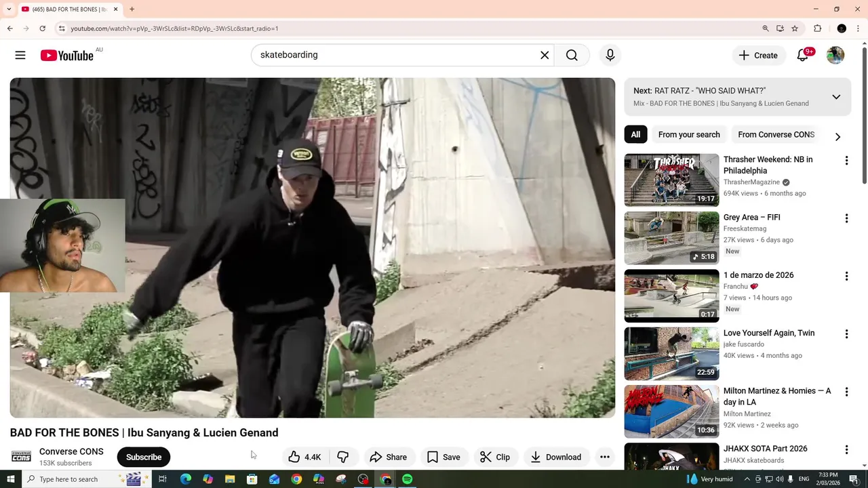Image resolution: width=868 pixels, height=488 pixels.
Task: Open the Converse CONS channel name link
Action: click(x=71, y=451)
